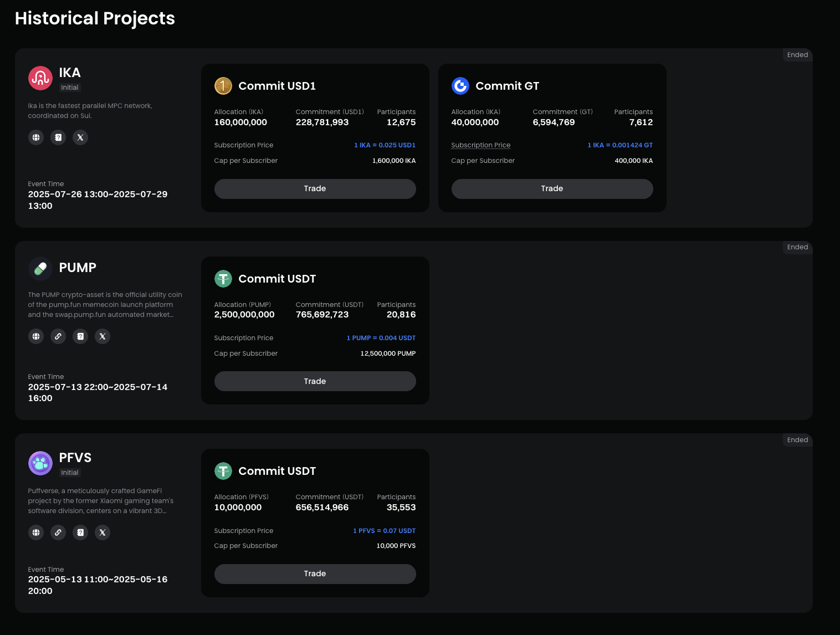Open the IKA whitepaper document icon
The width and height of the screenshot is (840, 635).
(58, 137)
